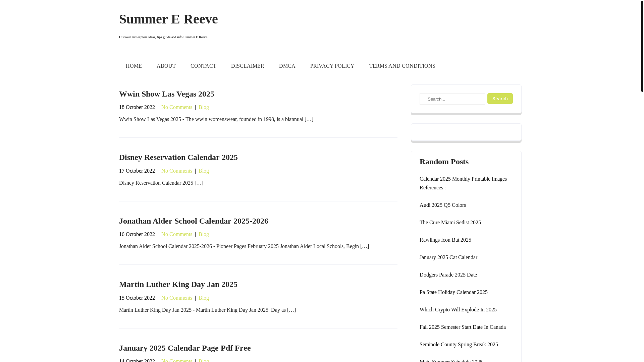Viewport: 644px width, 362px height.
Task: Open random post Pa State Holiday Calendar 2025
Action: click(x=453, y=292)
